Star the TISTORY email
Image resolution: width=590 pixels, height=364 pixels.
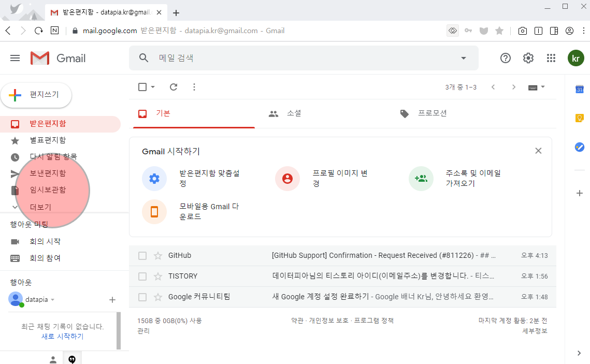pyautogui.click(x=158, y=276)
